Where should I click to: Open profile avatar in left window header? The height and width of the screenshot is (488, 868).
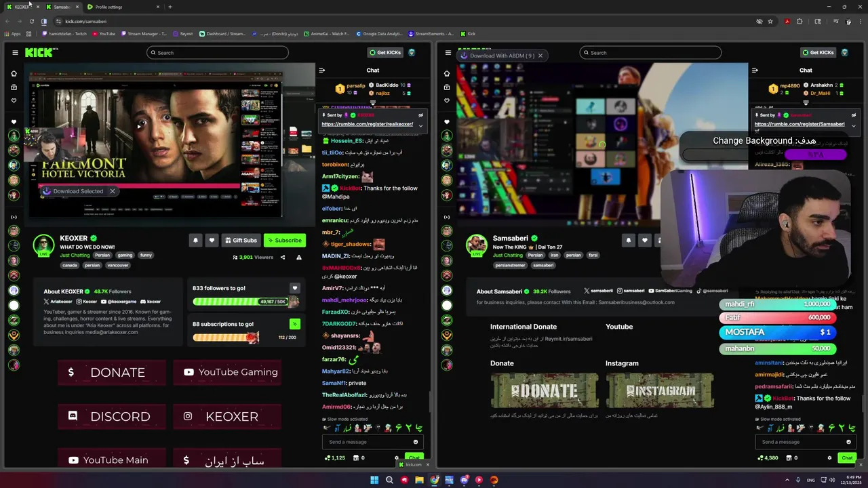point(412,52)
